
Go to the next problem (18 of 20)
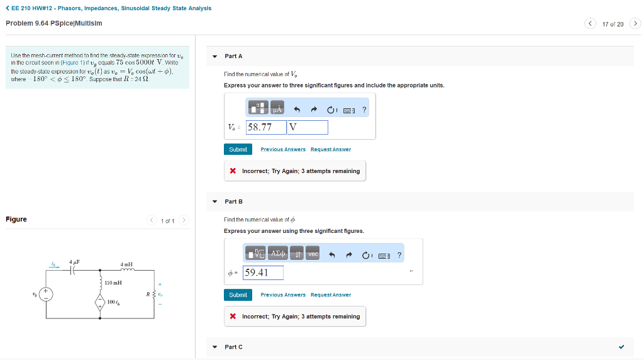tap(635, 24)
